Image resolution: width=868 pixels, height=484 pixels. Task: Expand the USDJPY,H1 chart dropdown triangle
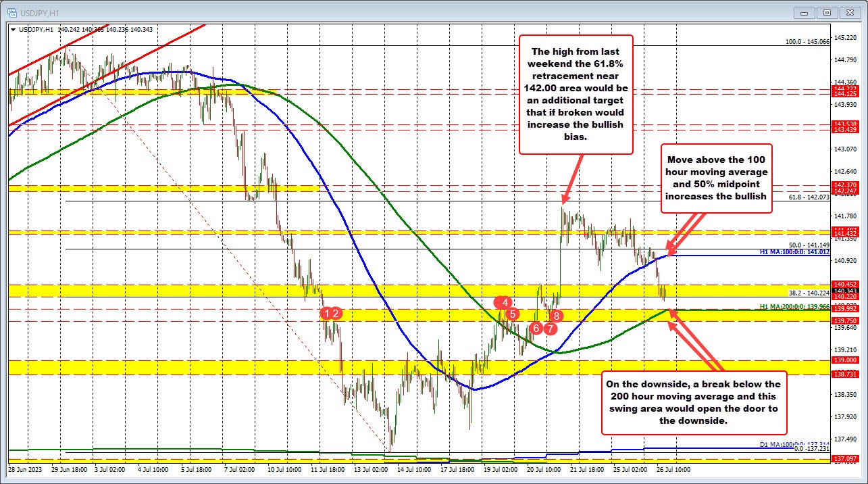pyautogui.click(x=14, y=29)
